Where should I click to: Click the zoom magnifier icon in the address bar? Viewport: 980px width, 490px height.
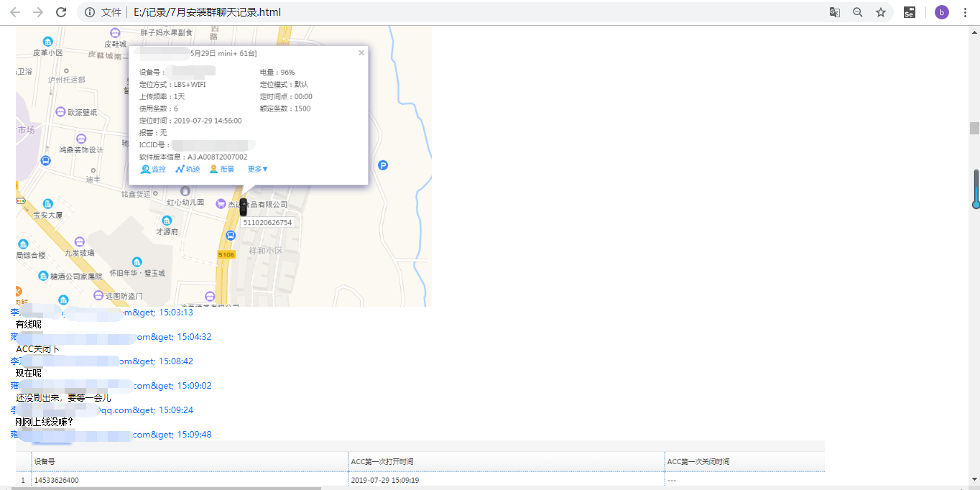tap(858, 12)
